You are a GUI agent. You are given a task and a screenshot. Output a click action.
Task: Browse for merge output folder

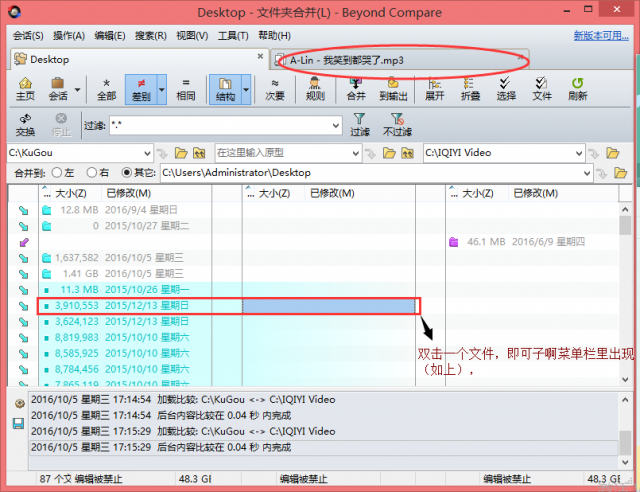tap(620, 173)
